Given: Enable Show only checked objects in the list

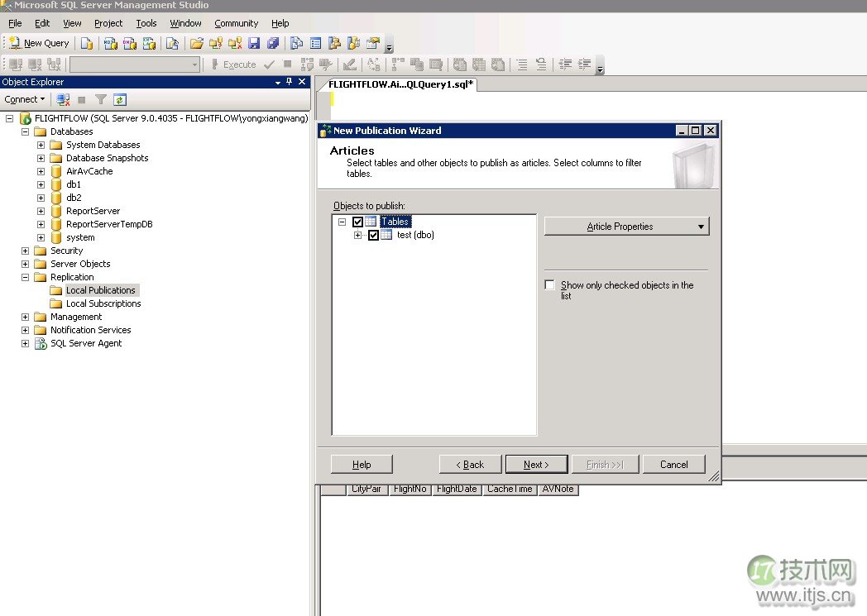Looking at the screenshot, I should tap(549, 285).
